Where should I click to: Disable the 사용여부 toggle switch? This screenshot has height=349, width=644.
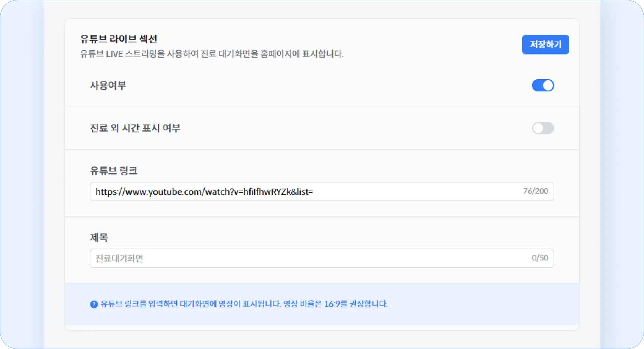coord(543,86)
